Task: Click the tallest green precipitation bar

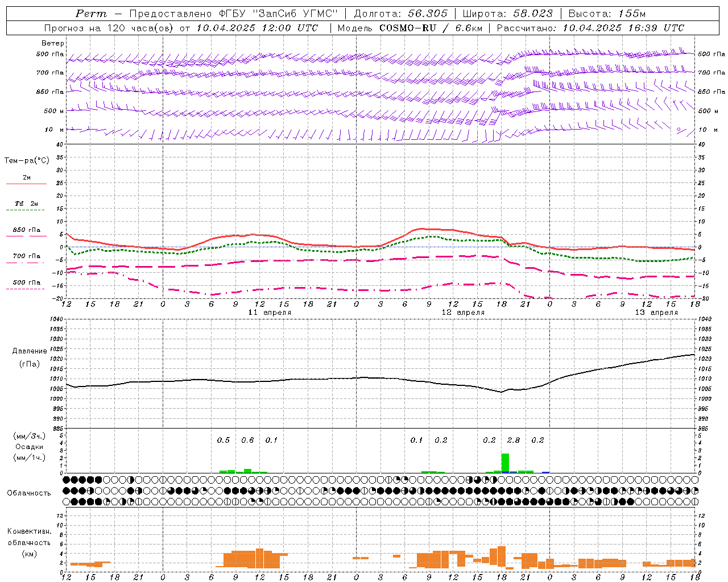Action: click(x=505, y=463)
